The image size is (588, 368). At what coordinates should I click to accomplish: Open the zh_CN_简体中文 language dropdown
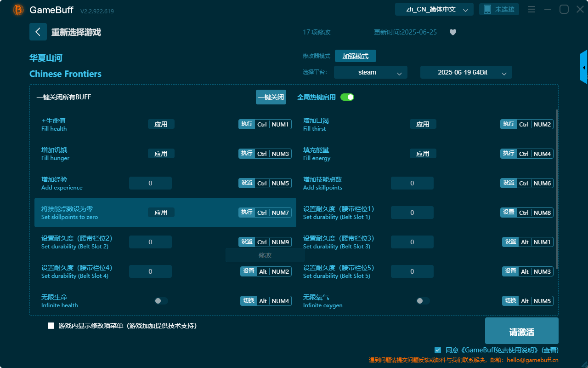pos(434,9)
